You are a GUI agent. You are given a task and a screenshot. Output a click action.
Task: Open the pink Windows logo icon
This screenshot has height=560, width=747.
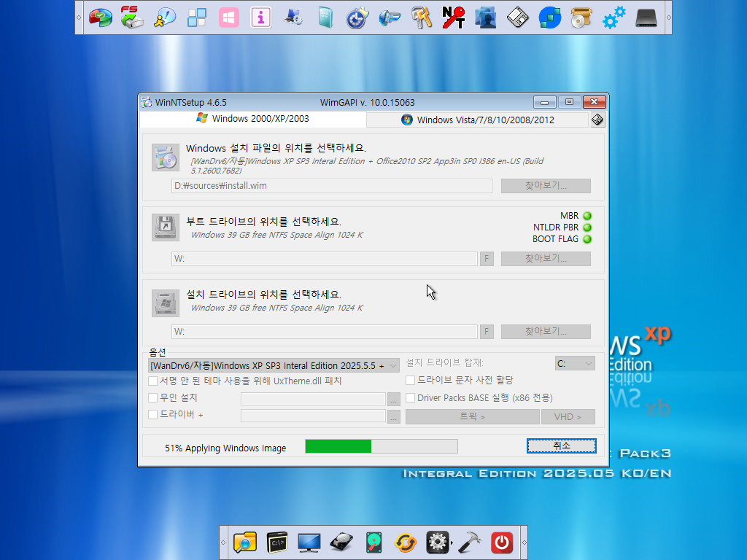click(228, 17)
